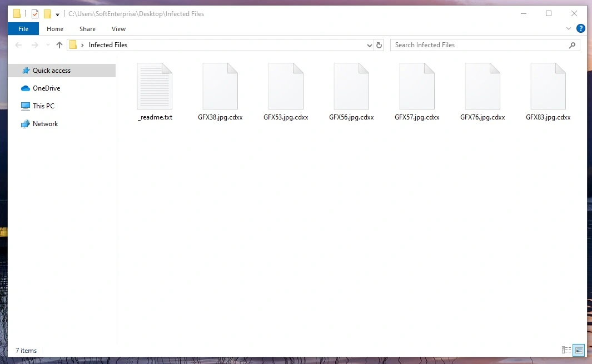Image resolution: width=592 pixels, height=364 pixels.
Task: Click the Search Infected Files box
Action: pos(485,45)
